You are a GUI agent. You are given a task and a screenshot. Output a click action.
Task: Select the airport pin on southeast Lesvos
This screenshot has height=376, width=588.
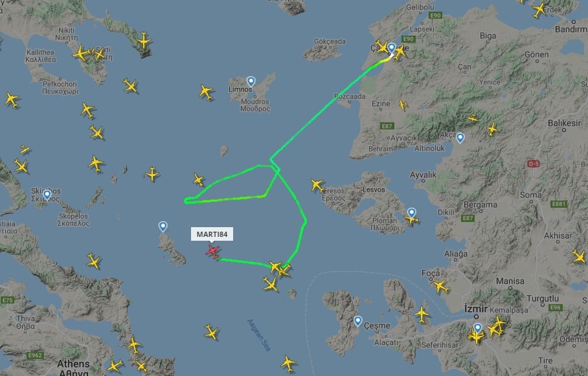(412, 213)
